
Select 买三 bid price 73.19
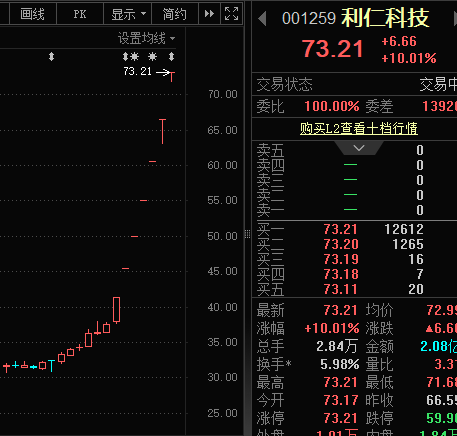341,259
